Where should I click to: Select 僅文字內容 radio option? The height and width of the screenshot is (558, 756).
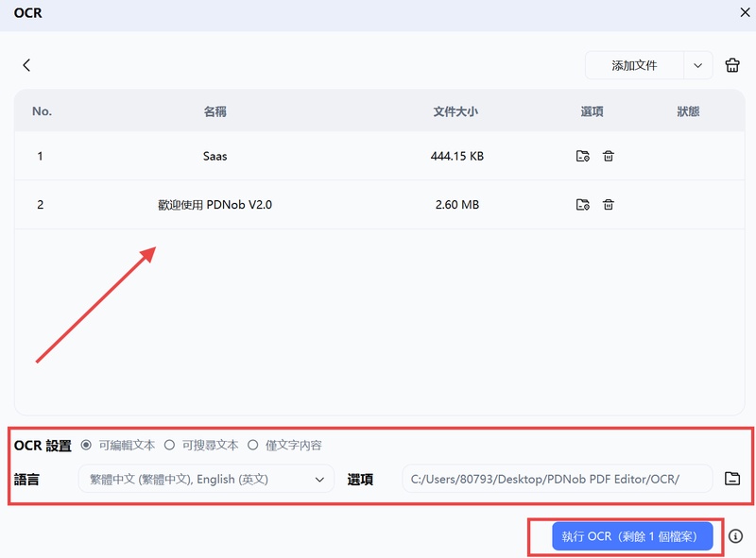coord(252,445)
